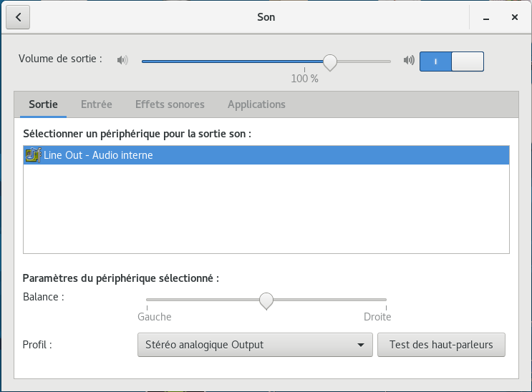Close the Son settings window
The width and height of the screenshot is (532, 392).
(514, 17)
